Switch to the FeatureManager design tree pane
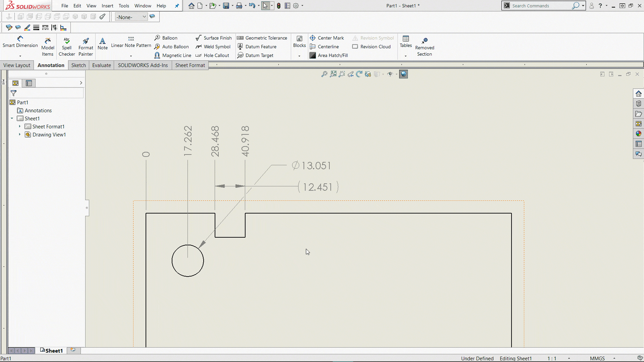This screenshot has height=362, width=644. pyautogui.click(x=15, y=83)
